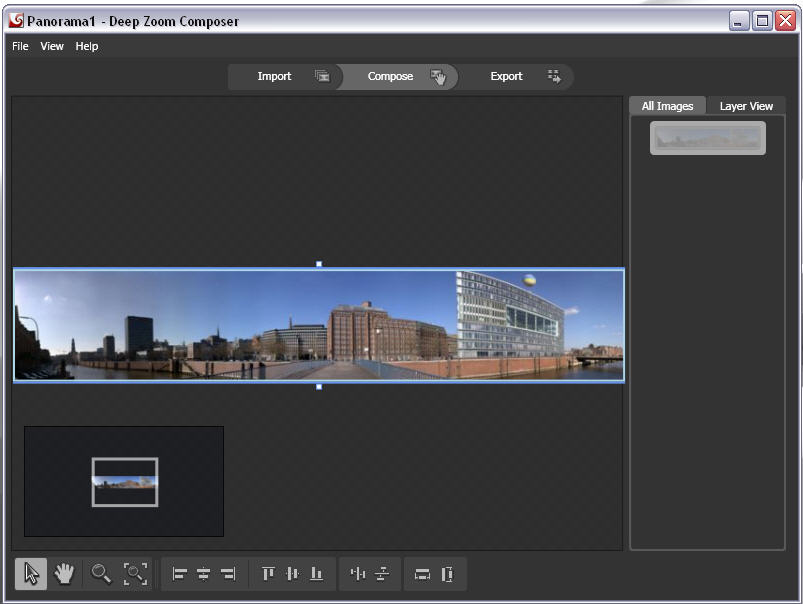803x604 pixels.
Task: Switch to the Layer View tab
Action: click(x=746, y=106)
